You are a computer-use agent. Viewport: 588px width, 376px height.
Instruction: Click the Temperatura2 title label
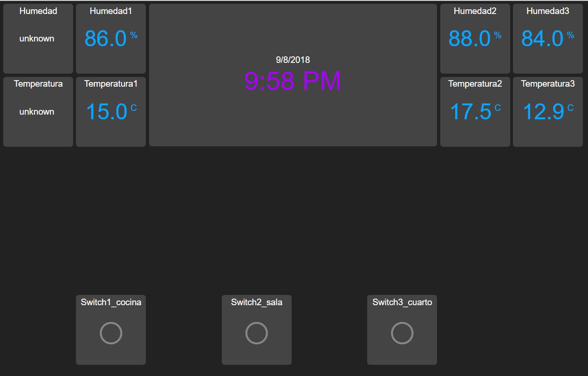tap(475, 84)
